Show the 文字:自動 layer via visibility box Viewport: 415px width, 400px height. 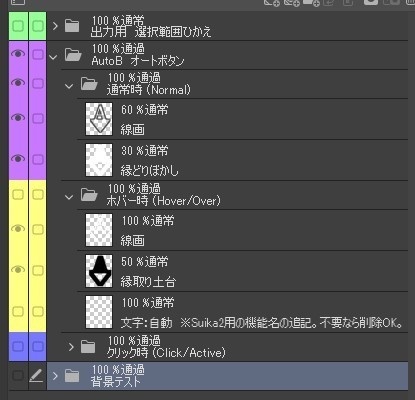[18, 312]
